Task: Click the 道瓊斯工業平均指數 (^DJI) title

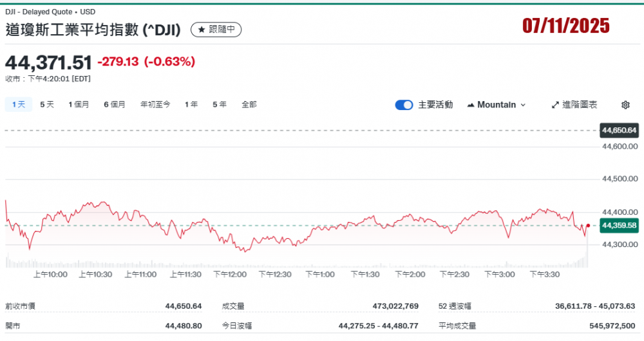Action: click(x=93, y=30)
